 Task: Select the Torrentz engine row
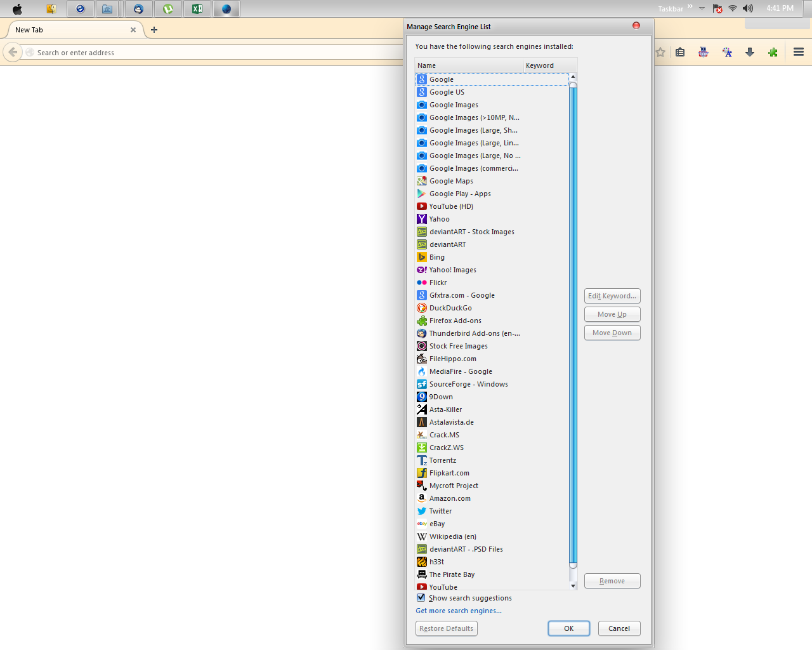coord(492,460)
